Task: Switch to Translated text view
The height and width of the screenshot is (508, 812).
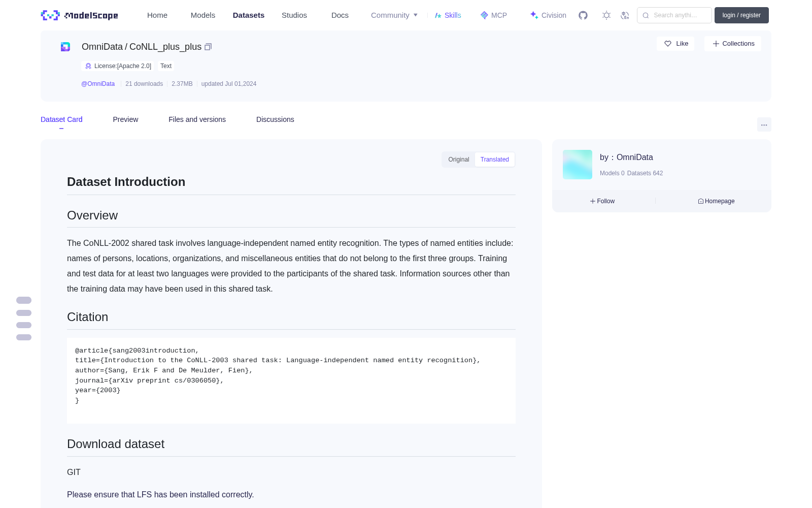Action: click(495, 160)
